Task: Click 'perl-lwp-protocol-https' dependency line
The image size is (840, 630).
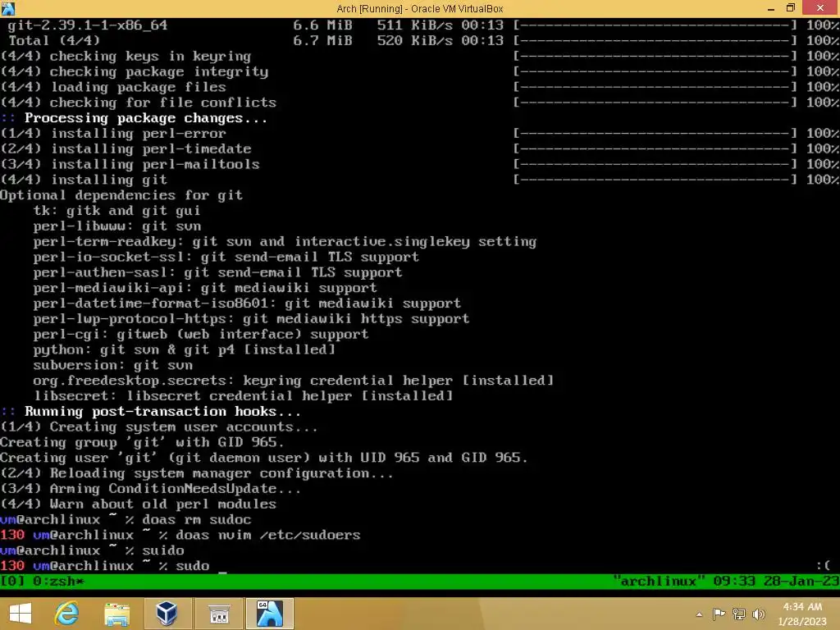Action: pyautogui.click(x=251, y=319)
